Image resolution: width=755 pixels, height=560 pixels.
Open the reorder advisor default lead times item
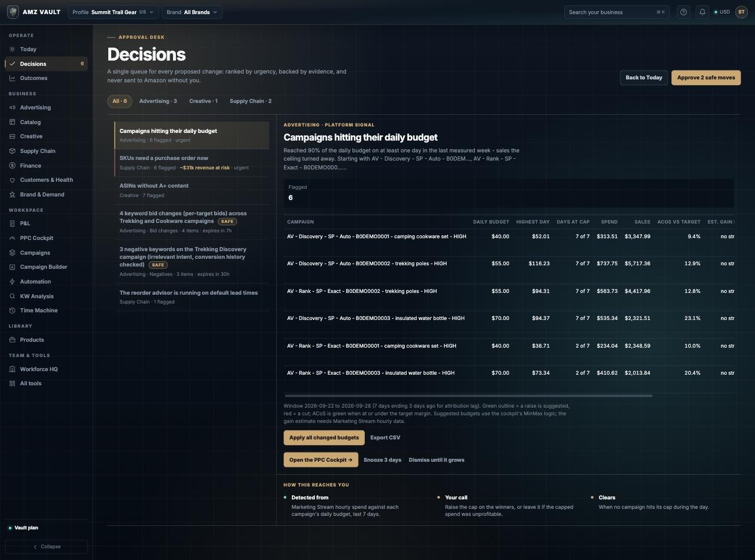click(x=192, y=297)
